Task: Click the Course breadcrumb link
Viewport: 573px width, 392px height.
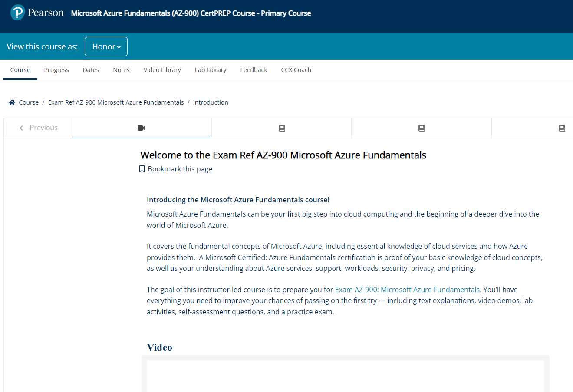Action: pyautogui.click(x=29, y=102)
